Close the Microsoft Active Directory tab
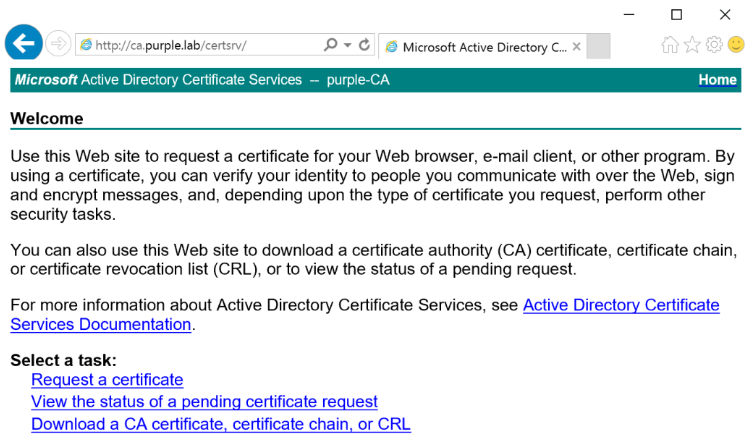Viewport: 747px width, 439px height. (576, 47)
